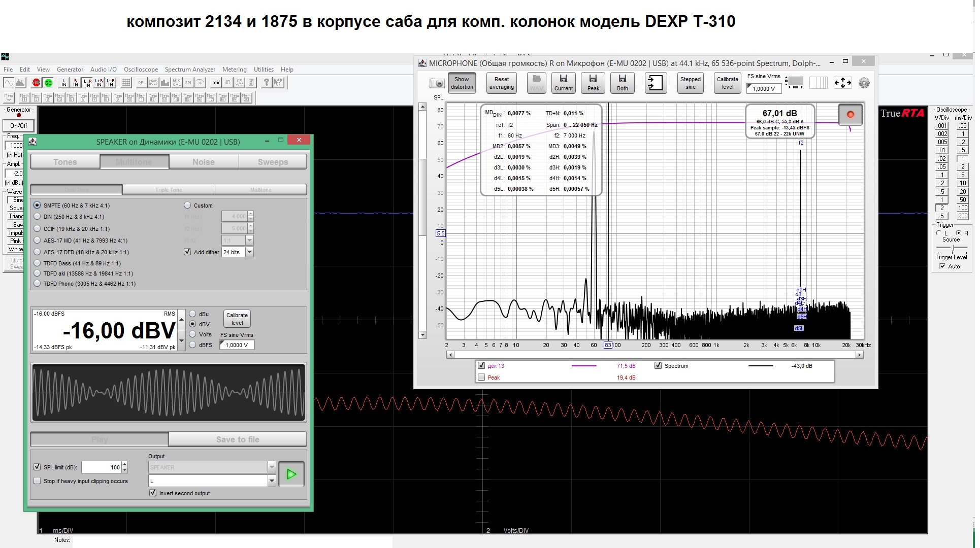Click Save to file button
This screenshot has width=980, height=548.
coord(238,439)
